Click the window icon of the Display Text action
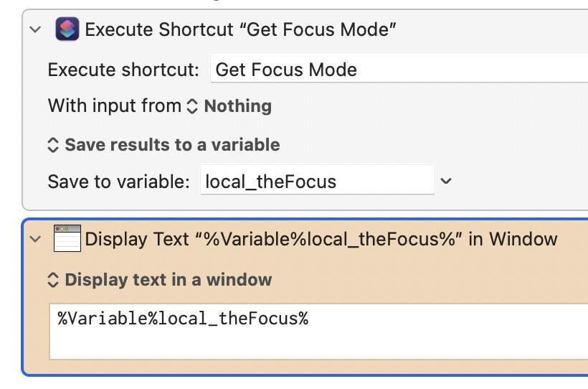588x389 pixels. pos(67,238)
